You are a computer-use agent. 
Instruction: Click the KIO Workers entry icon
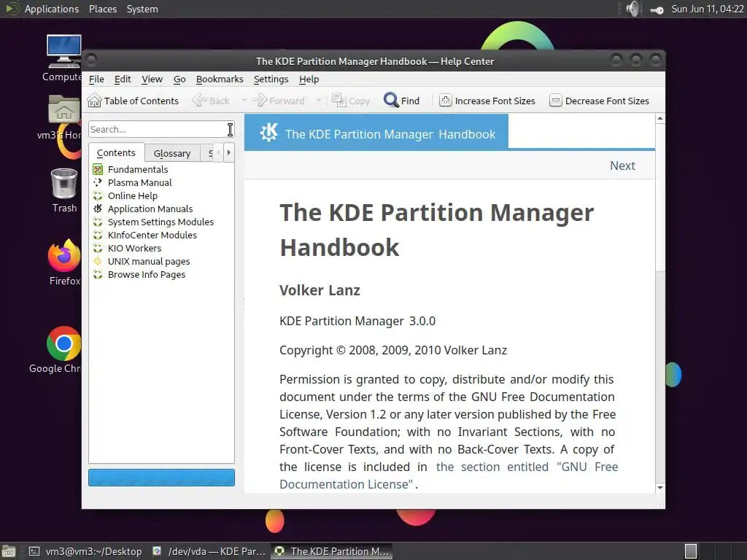pyautogui.click(x=98, y=248)
